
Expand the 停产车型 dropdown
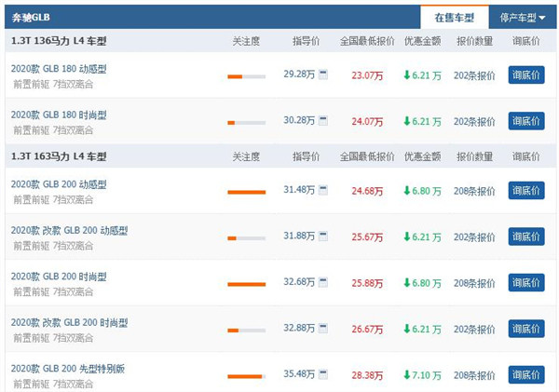point(523,17)
